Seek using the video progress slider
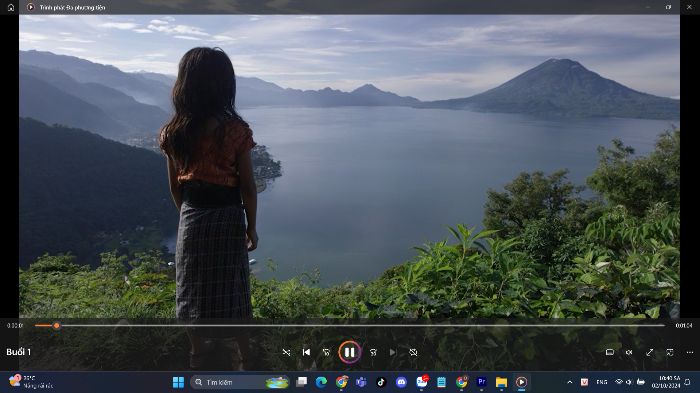 (x=350, y=326)
